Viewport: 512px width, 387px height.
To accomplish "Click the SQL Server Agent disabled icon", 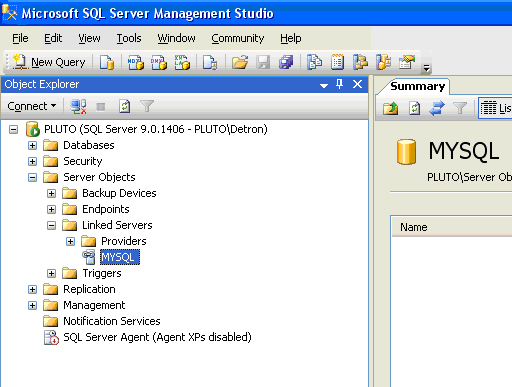I will point(51,337).
